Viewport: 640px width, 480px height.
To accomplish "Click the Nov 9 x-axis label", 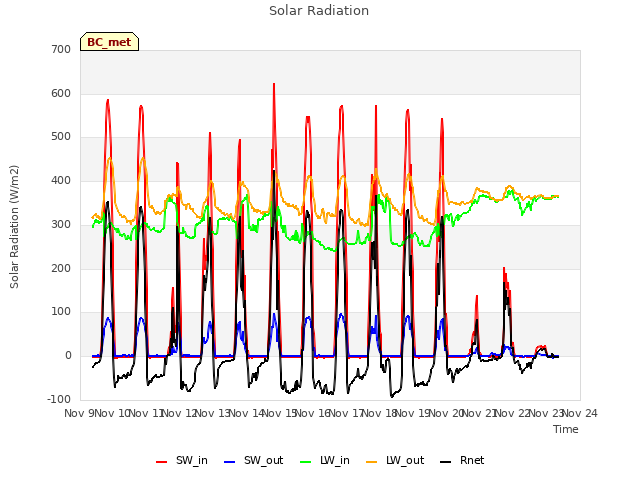I will (79, 413).
